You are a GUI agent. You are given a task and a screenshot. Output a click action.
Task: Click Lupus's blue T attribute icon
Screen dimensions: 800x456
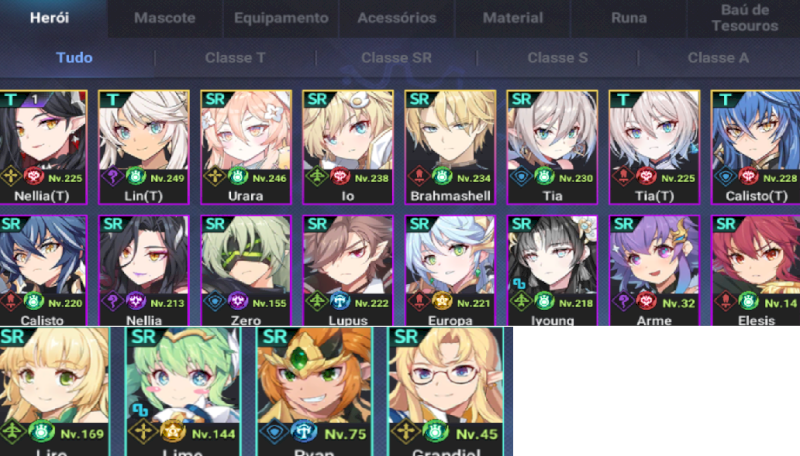click(340, 301)
